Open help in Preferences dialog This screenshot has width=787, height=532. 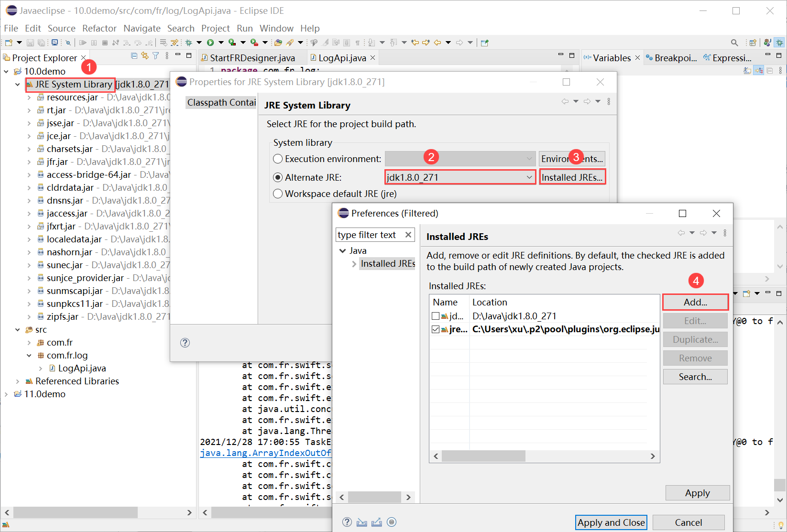(347, 522)
